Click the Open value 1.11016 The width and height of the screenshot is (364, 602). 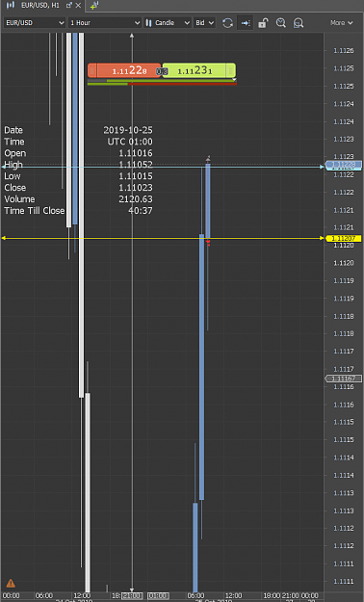coord(136,153)
